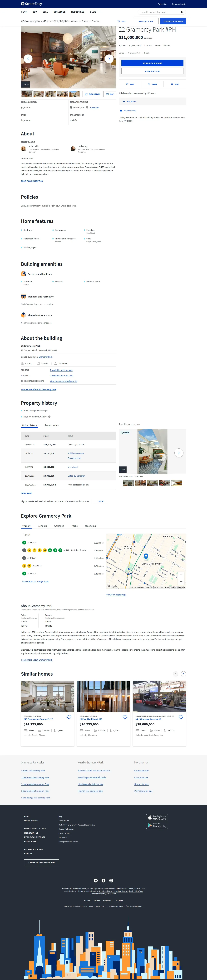The width and height of the screenshot is (207, 980).
Task: Expand the full listing description
Action: coord(32,181)
